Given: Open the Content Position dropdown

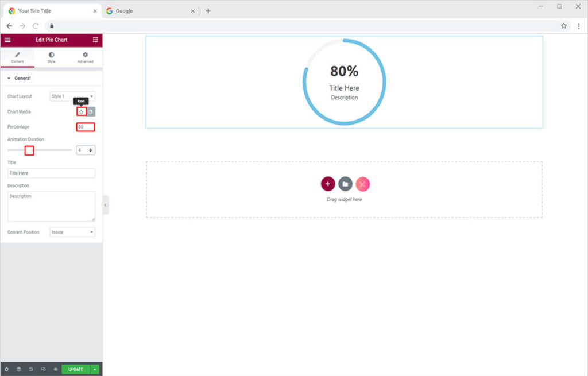Looking at the screenshot, I should click(x=72, y=232).
